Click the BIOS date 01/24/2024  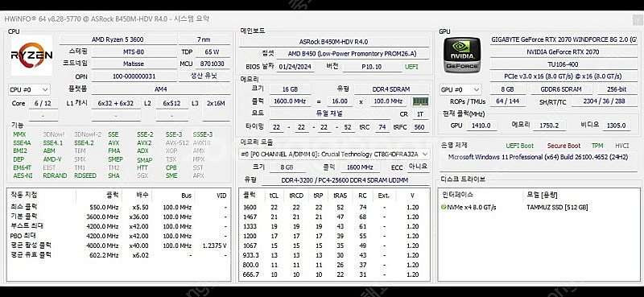point(295,67)
